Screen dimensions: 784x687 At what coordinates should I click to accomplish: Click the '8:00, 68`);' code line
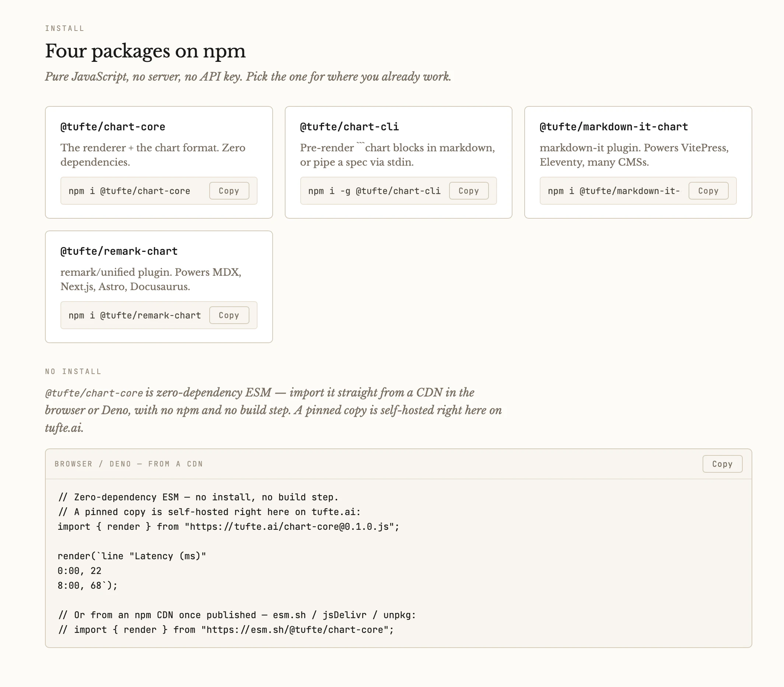87,585
